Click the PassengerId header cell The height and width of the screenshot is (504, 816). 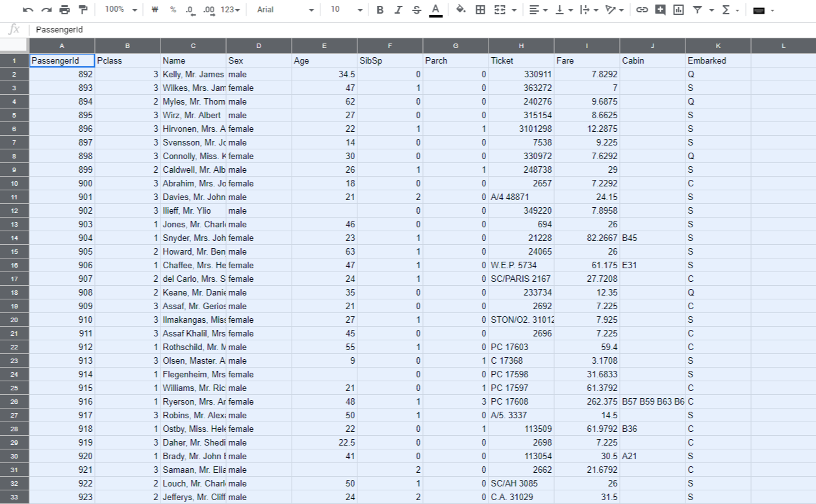coord(62,60)
